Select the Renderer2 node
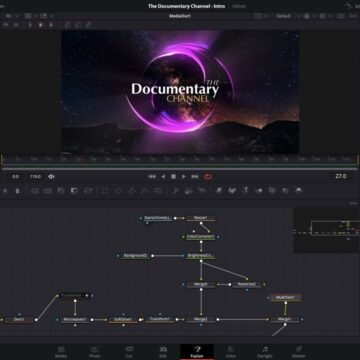360x360 pixels. click(x=247, y=284)
